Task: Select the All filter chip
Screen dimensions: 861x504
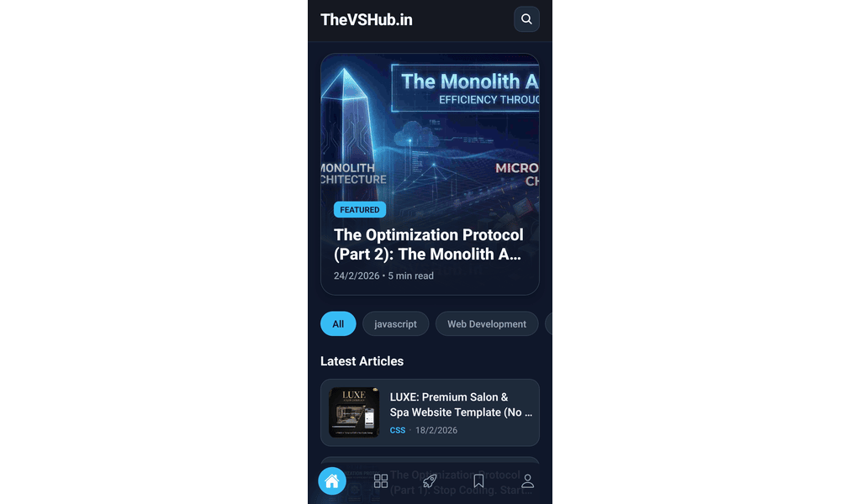Action: point(338,324)
